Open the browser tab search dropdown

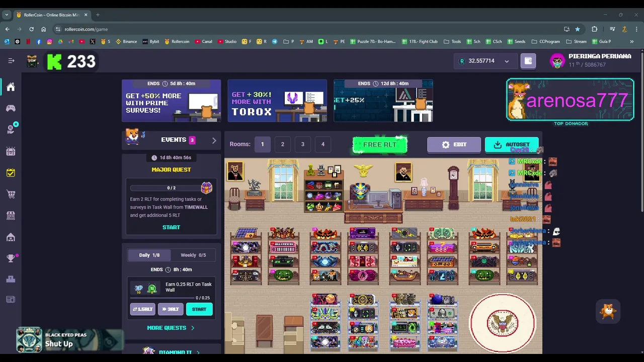click(x=7, y=15)
